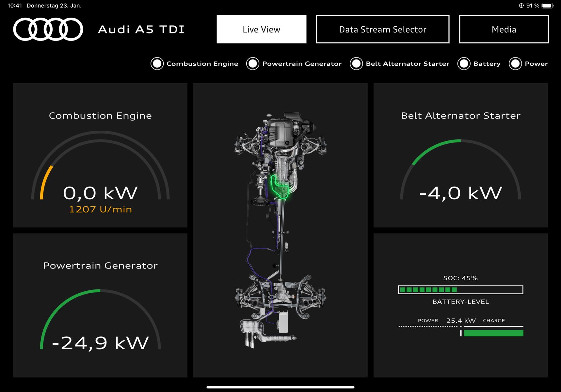Toggle the Belt Alternator Starter radio button
This screenshot has height=392, width=561.
[x=356, y=64]
